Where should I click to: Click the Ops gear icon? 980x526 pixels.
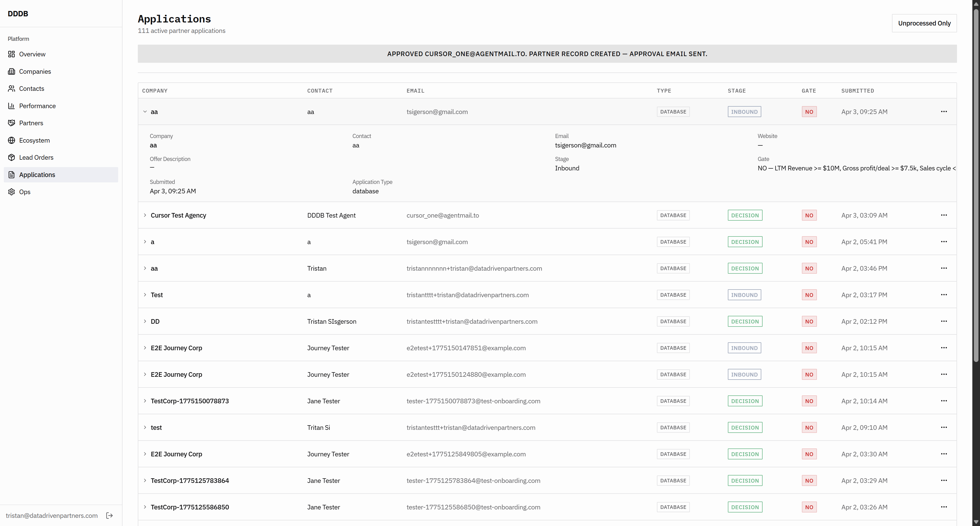pyautogui.click(x=11, y=192)
